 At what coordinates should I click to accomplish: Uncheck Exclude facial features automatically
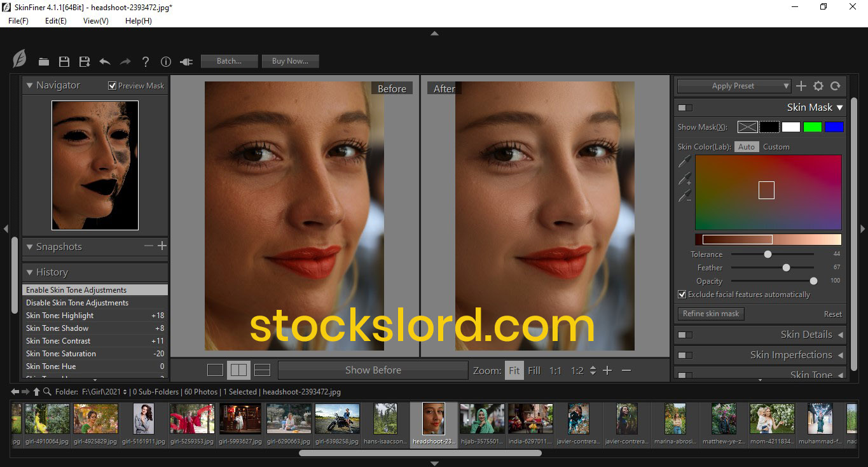[x=682, y=295]
